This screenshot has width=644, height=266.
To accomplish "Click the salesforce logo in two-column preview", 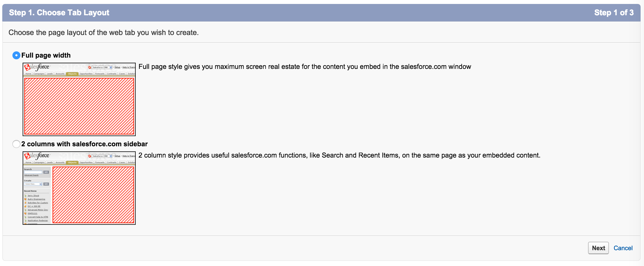I will click(x=37, y=156).
